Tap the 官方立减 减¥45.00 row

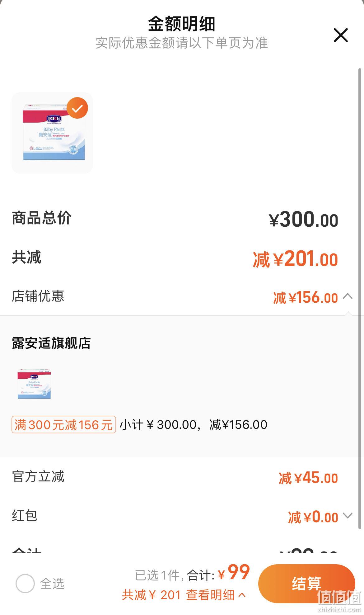[x=182, y=477]
